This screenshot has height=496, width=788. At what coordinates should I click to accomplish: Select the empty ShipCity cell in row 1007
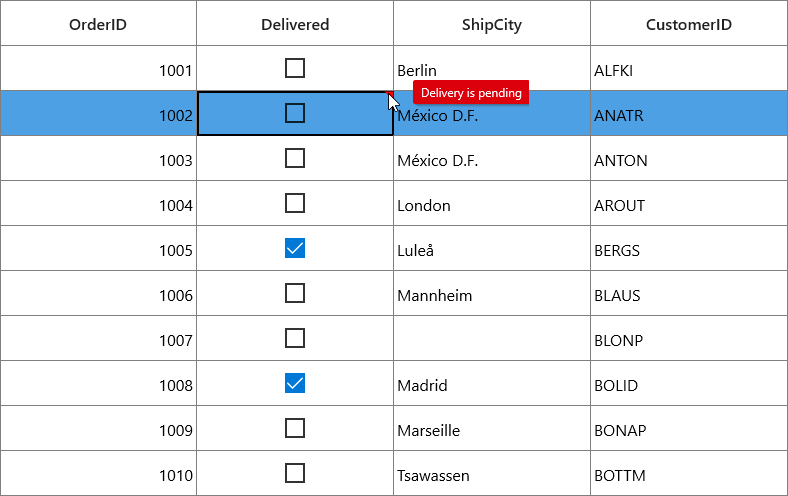pyautogui.click(x=491, y=338)
